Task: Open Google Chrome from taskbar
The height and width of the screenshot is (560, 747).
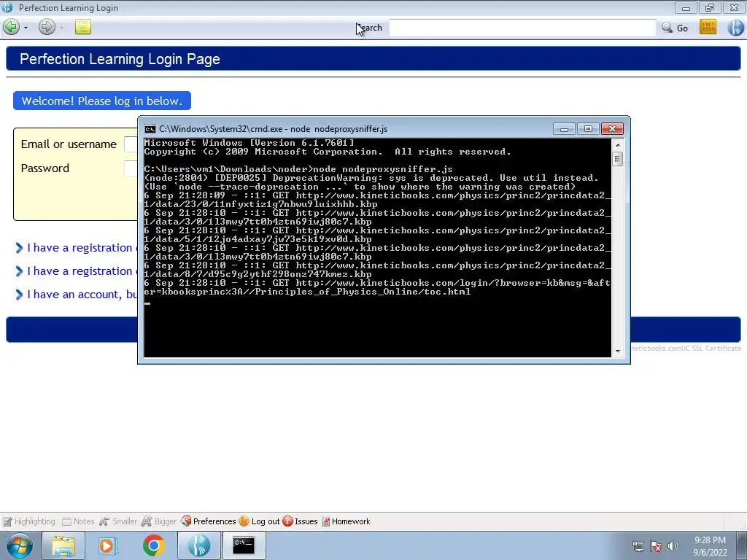Action: [x=153, y=545]
